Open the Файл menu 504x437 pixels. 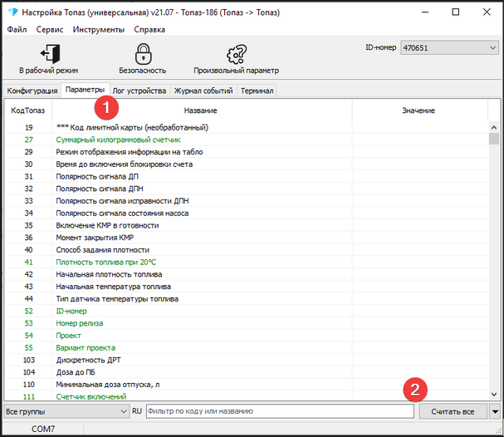[17, 30]
